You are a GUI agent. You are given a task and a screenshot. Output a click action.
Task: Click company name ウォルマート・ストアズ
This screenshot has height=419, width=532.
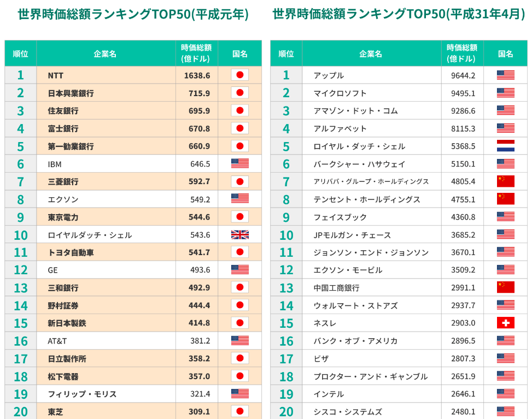(x=355, y=305)
